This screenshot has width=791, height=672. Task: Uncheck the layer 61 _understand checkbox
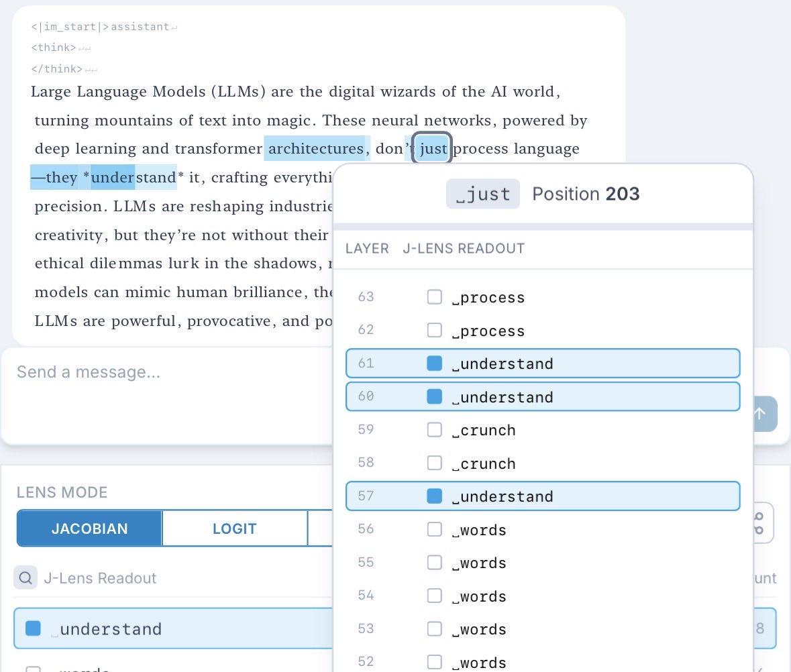(434, 363)
